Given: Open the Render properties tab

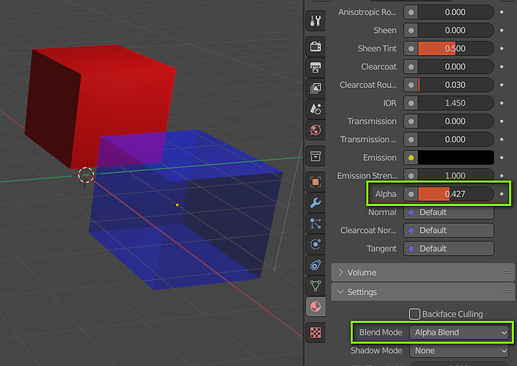Looking at the screenshot, I should 315,46.
